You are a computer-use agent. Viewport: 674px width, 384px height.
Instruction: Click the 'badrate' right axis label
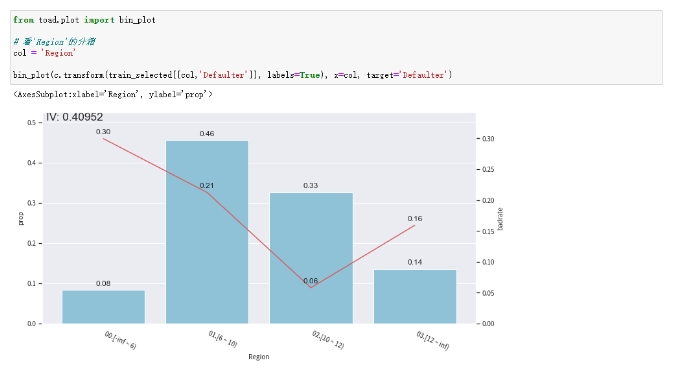coord(500,219)
